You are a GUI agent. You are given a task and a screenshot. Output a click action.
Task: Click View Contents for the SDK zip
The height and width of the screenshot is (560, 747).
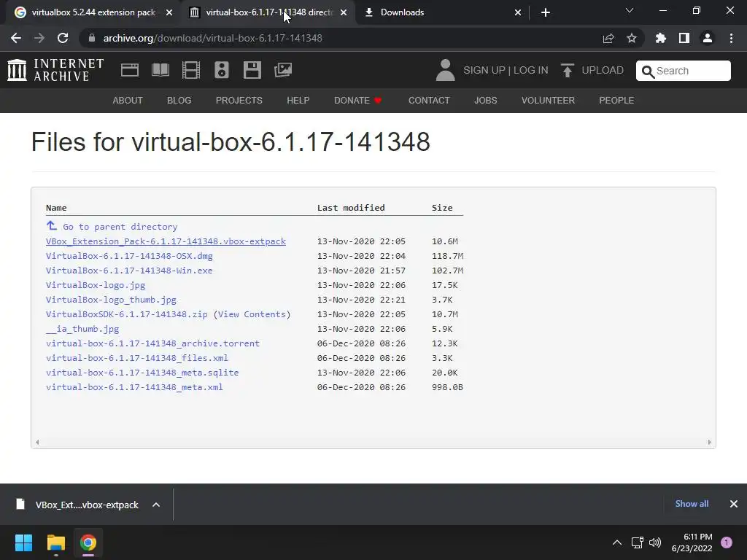point(252,314)
